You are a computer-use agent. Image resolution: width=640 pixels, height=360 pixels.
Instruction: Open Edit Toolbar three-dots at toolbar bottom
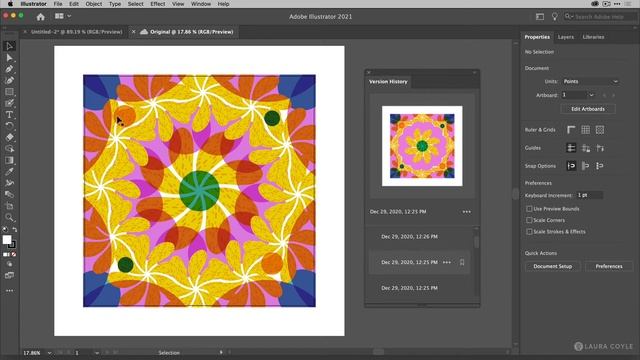tap(9, 291)
